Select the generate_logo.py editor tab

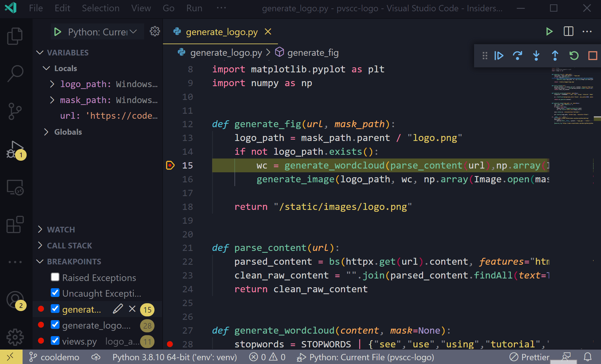(x=222, y=32)
